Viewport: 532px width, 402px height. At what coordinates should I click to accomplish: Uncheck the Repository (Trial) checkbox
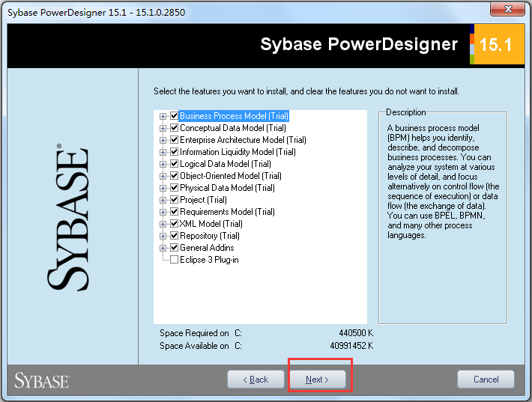tap(174, 236)
